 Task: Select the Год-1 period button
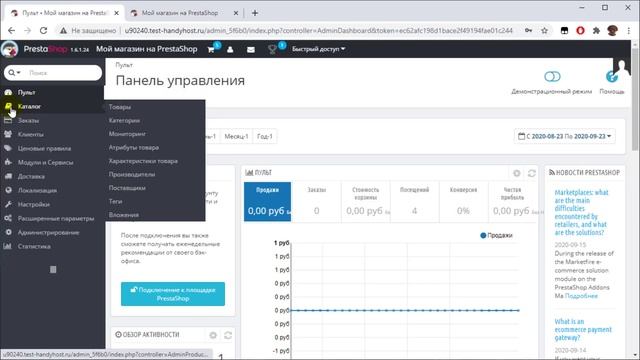coord(265,136)
